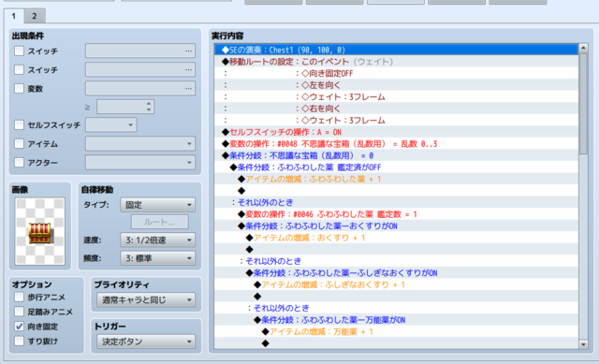Image resolution: width=599 pixels, height=364 pixels.
Task: Click the command list scroll up arrow
Action: pyautogui.click(x=583, y=48)
